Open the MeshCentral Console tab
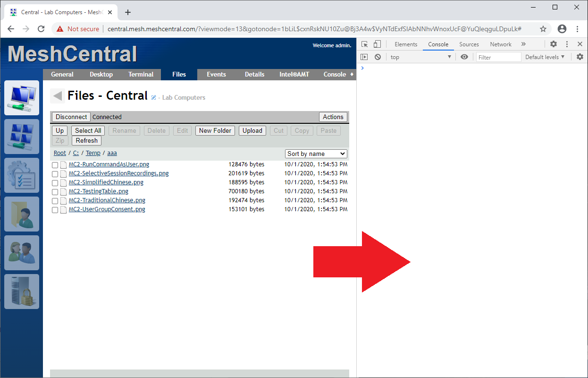This screenshot has height=378, width=588. click(335, 74)
